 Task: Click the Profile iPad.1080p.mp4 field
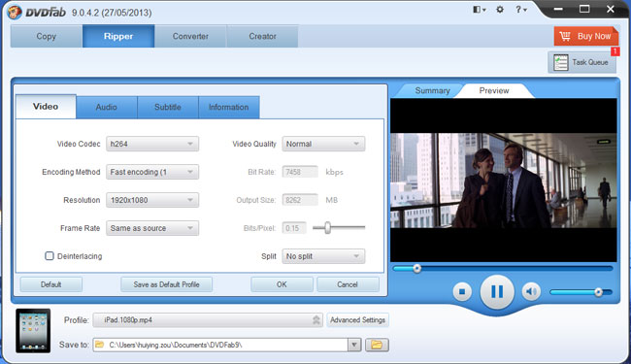point(208,320)
